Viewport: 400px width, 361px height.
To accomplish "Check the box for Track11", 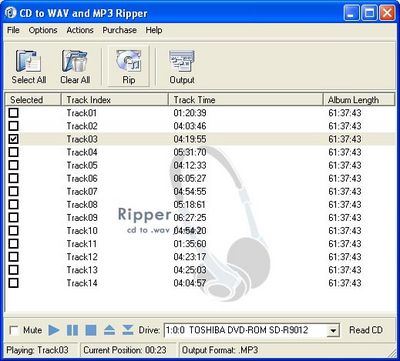I will click(14, 244).
